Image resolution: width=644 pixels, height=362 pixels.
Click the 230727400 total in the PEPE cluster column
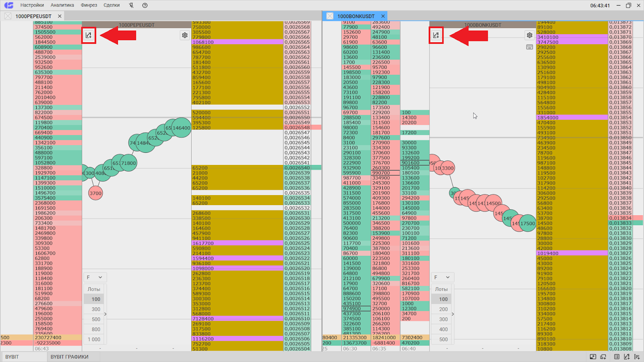pyautogui.click(x=58, y=337)
